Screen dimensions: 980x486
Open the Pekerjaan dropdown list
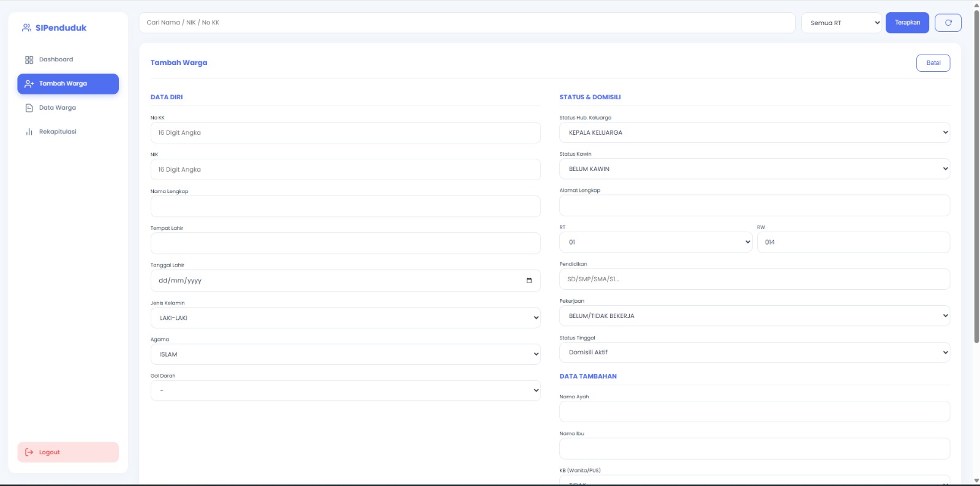coord(754,316)
